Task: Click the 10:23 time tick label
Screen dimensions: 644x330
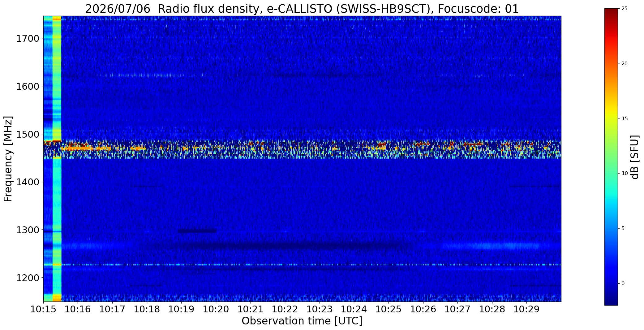Action: click(320, 309)
